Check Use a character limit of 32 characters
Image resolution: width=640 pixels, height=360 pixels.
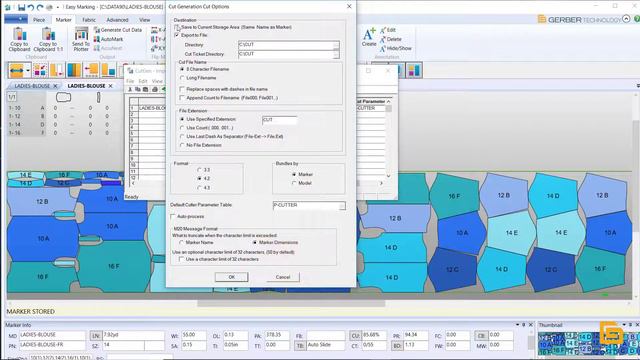(x=181, y=259)
